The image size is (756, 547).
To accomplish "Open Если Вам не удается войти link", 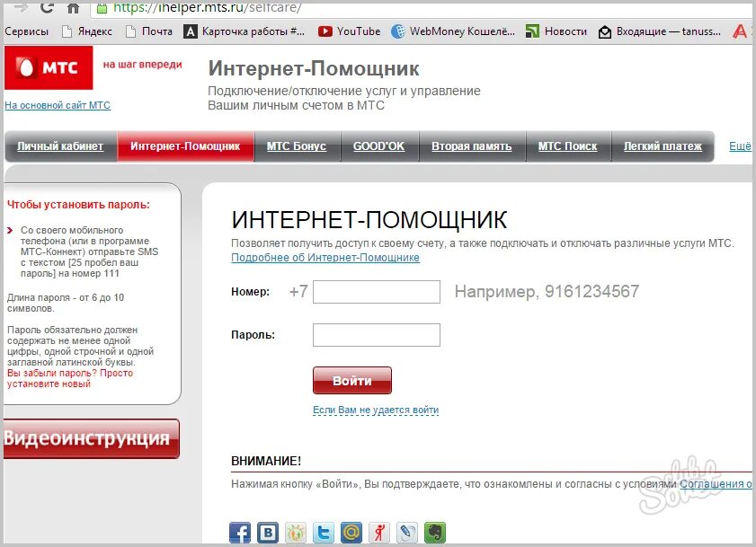I will [376, 410].
